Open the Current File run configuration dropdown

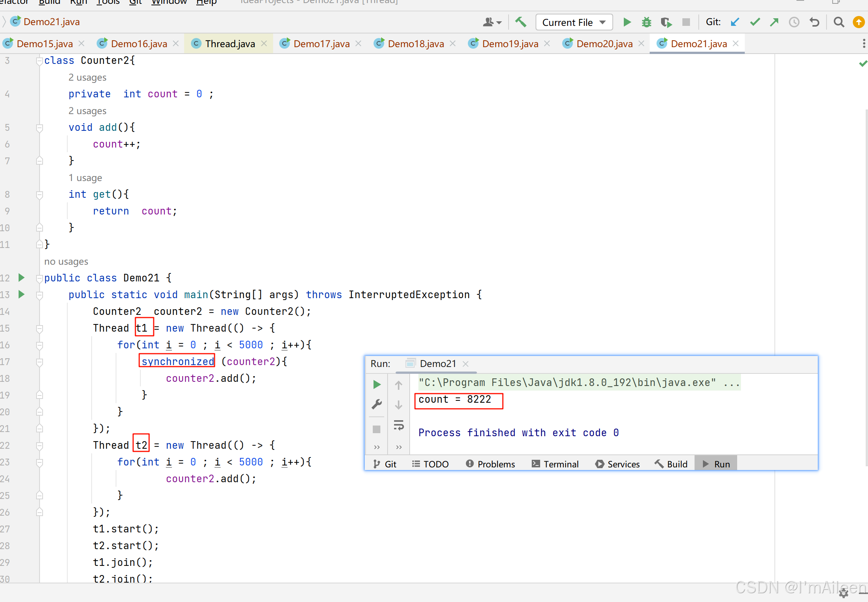[x=574, y=22]
